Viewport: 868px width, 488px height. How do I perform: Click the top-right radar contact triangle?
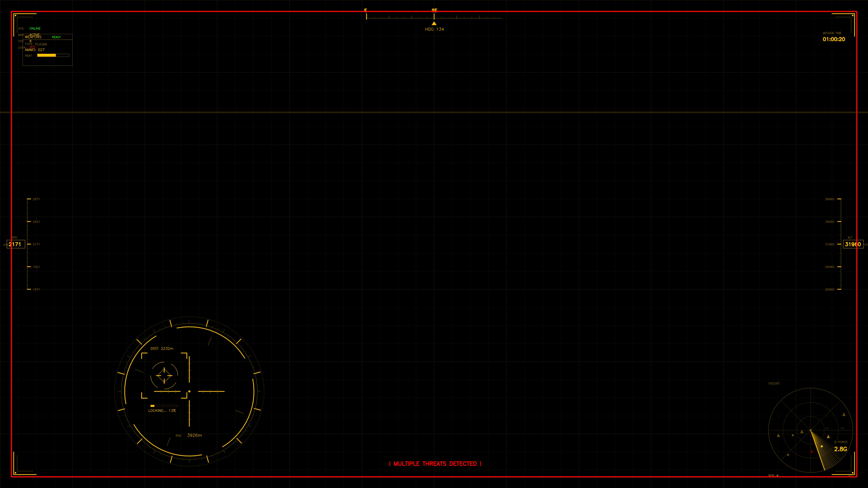[844, 415]
